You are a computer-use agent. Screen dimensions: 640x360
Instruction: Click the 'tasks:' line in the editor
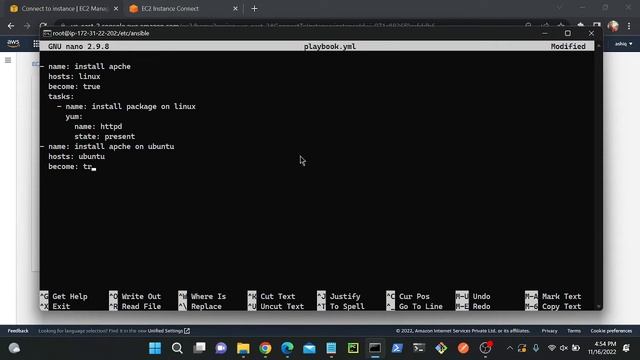[x=61, y=96]
